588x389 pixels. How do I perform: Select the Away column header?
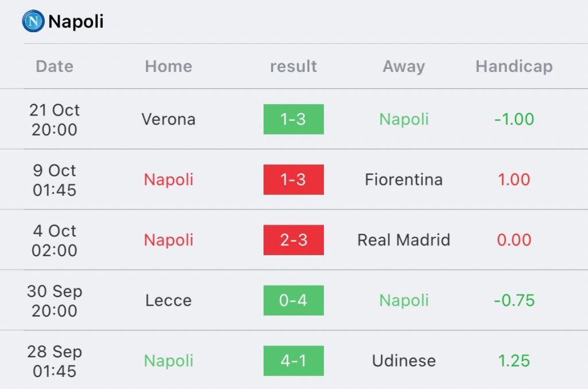tap(404, 67)
